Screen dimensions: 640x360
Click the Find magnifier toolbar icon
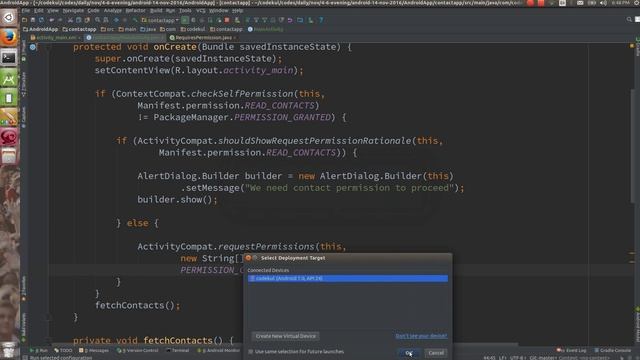pos(98,20)
